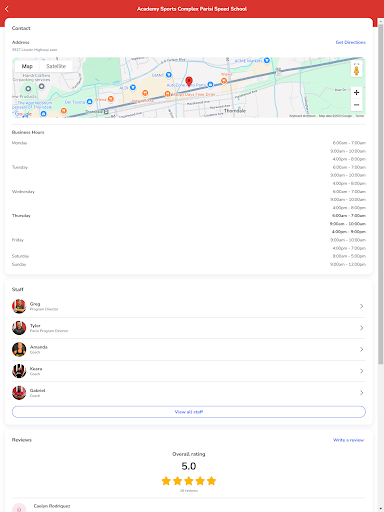Click Write a review link
The width and height of the screenshot is (384, 512).
[348, 440]
